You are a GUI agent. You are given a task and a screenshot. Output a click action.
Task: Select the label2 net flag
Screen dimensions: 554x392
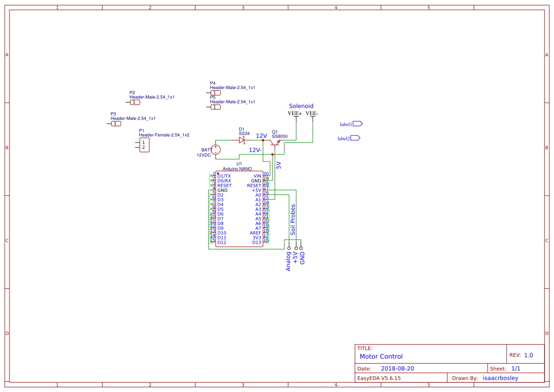point(355,138)
